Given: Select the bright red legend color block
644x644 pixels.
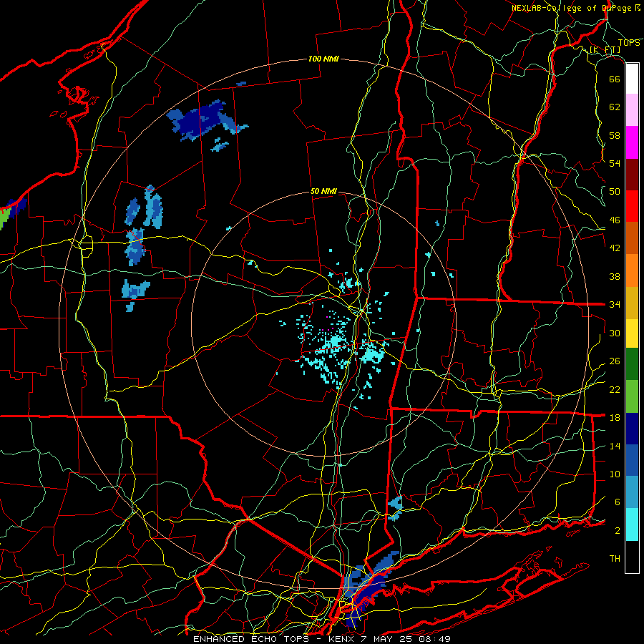Looking at the screenshot, I should (x=632, y=206).
